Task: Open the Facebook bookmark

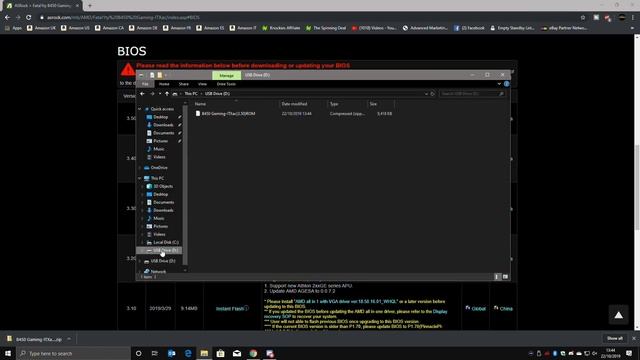Action: coord(469,28)
